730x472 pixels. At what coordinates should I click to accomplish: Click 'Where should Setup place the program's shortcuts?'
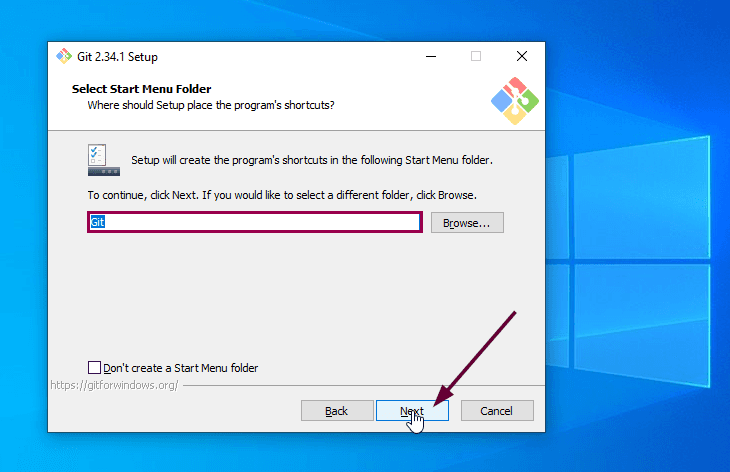tap(211, 105)
